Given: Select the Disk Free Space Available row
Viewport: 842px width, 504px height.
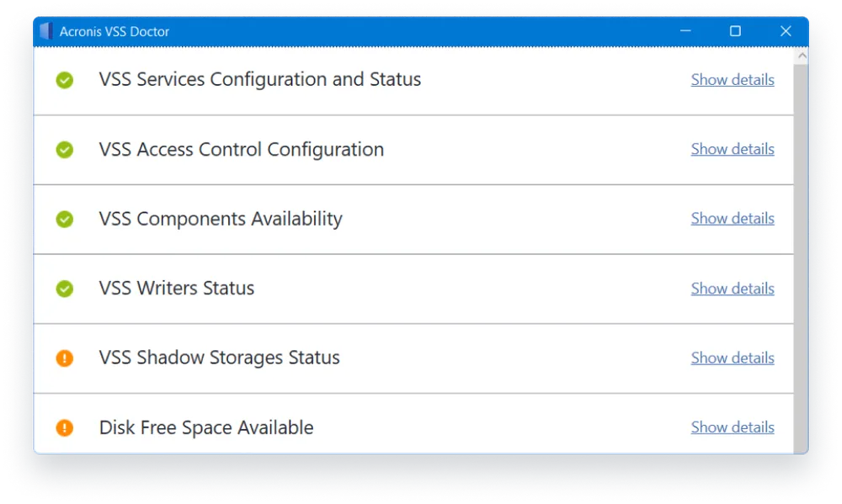Looking at the screenshot, I should [x=379, y=427].
